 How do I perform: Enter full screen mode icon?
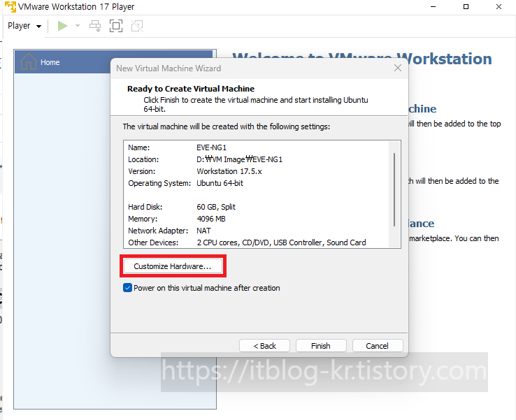[x=116, y=26]
